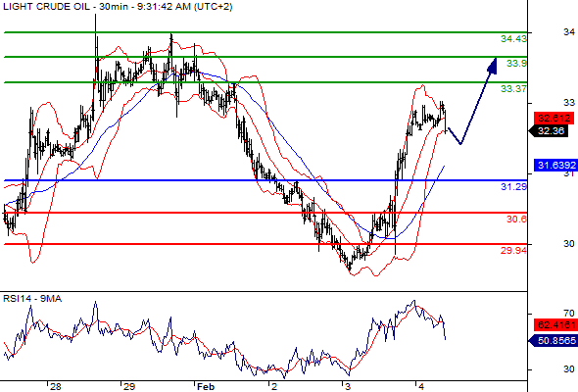
Task: Click the 70 level on RSI axis
Action: [x=569, y=314]
